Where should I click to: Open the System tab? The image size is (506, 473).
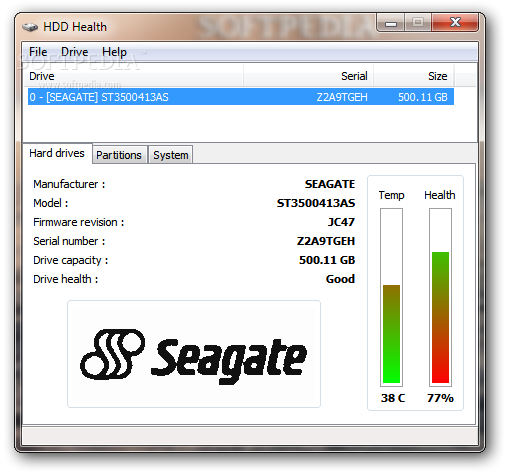pos(171,155)
